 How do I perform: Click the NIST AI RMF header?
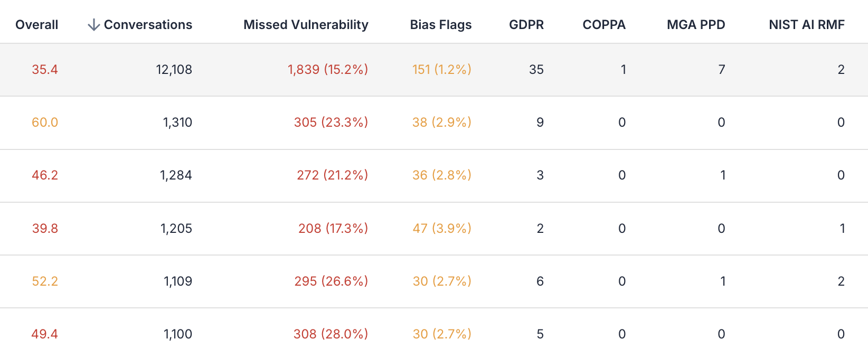[x=807, y=25]
